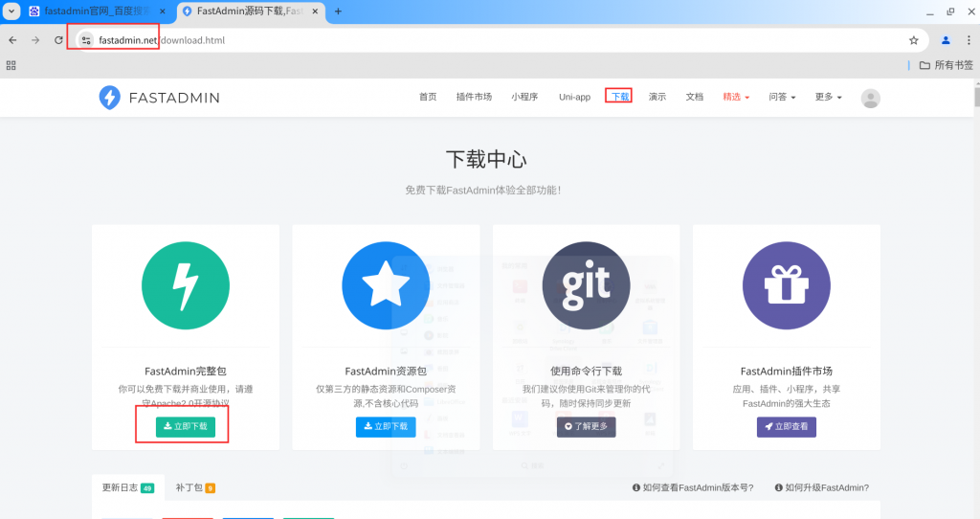Expand the 更多 dropdown menu
This screenshot has width=980, height=519.
point(828,97)
